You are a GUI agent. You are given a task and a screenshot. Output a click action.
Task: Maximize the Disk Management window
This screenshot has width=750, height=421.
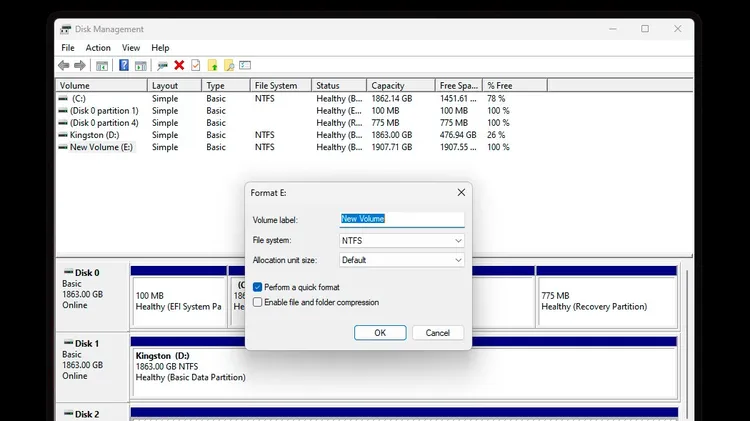[645, 29]
